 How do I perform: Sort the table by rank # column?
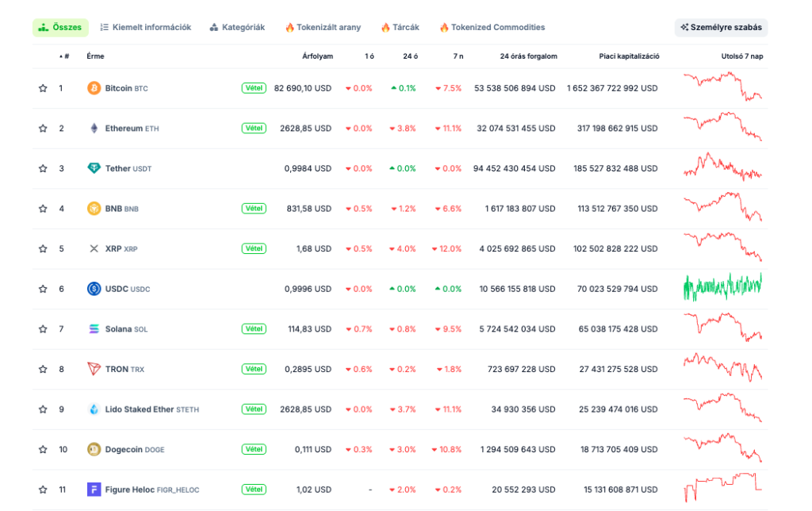pos(65,56)
